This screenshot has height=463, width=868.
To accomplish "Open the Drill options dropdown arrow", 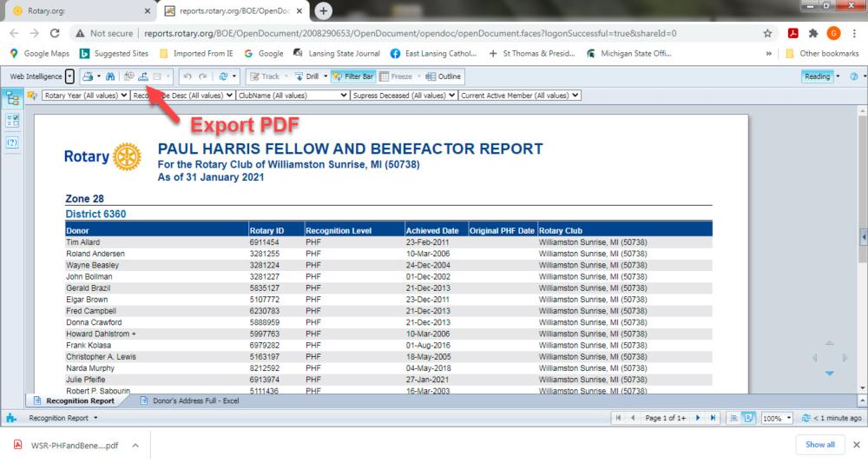I will click(x=325, y=76).
